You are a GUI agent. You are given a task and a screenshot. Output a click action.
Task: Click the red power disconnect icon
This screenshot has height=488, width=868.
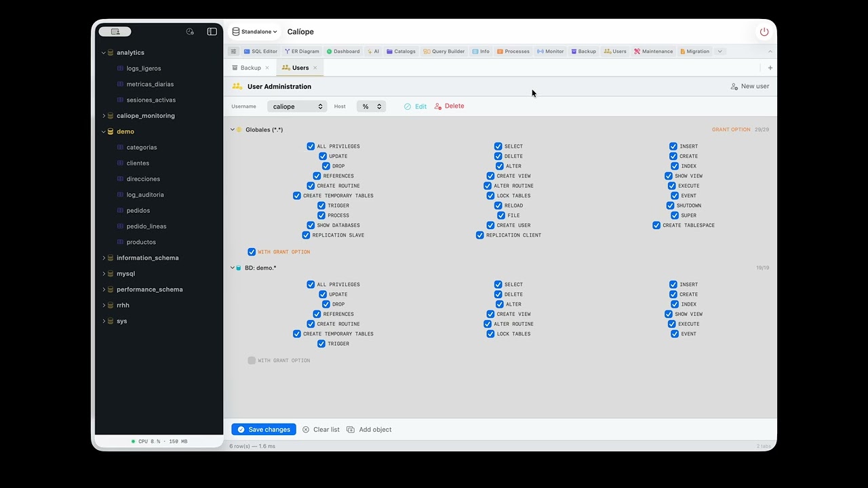tap(764, 32)
